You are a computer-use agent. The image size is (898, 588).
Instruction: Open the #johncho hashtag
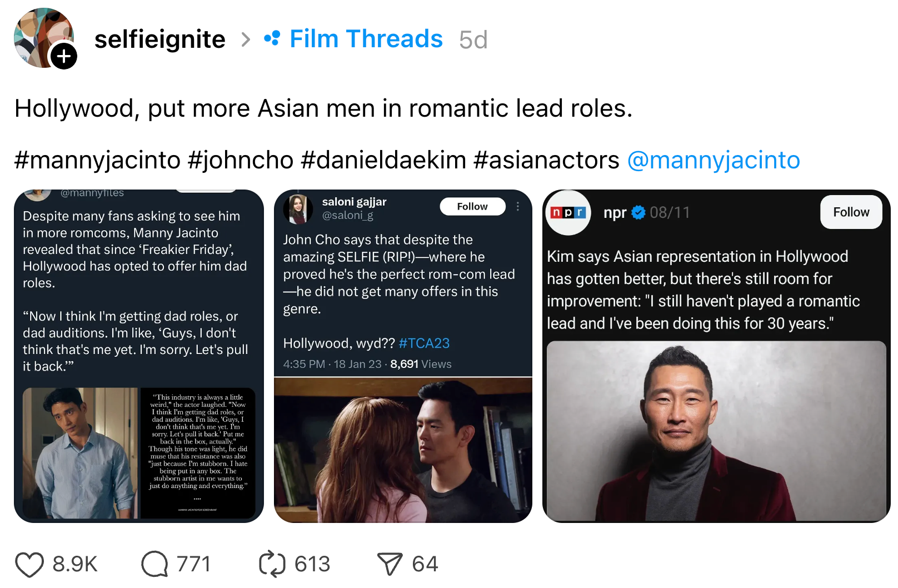coord(241,160)
